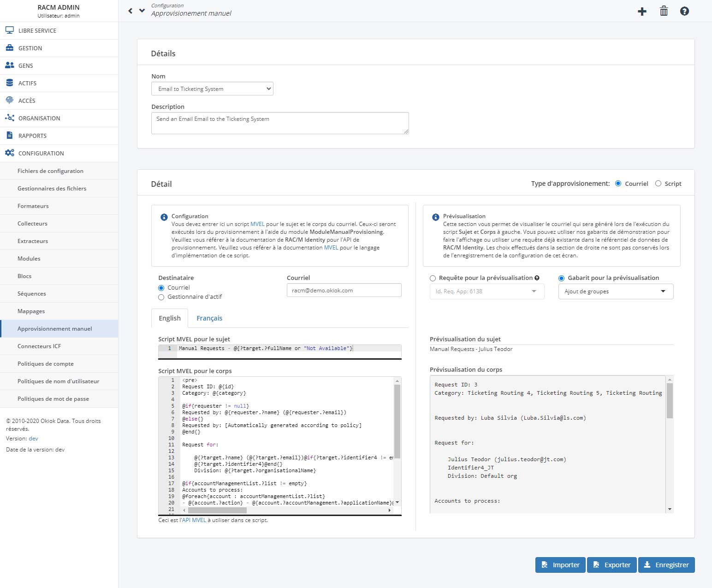Click the Importer button's file icon
Viewport: 712px width, 588px height.
click(x=545, y=565)
